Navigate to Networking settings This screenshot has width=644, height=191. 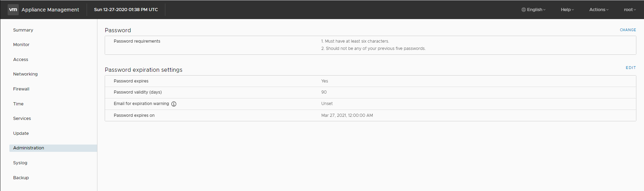pyautogui.click(x=25, y=74)
